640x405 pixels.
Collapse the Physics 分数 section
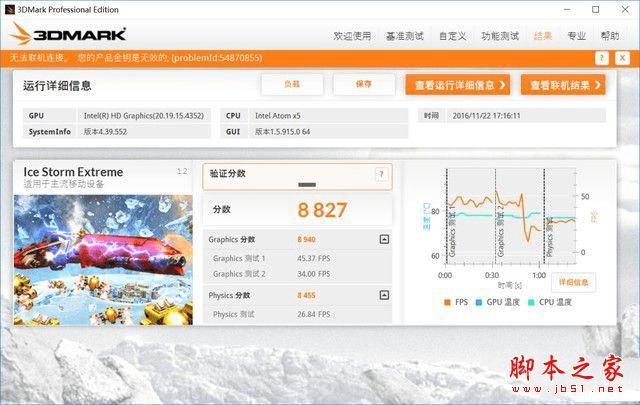click(384, 295)
